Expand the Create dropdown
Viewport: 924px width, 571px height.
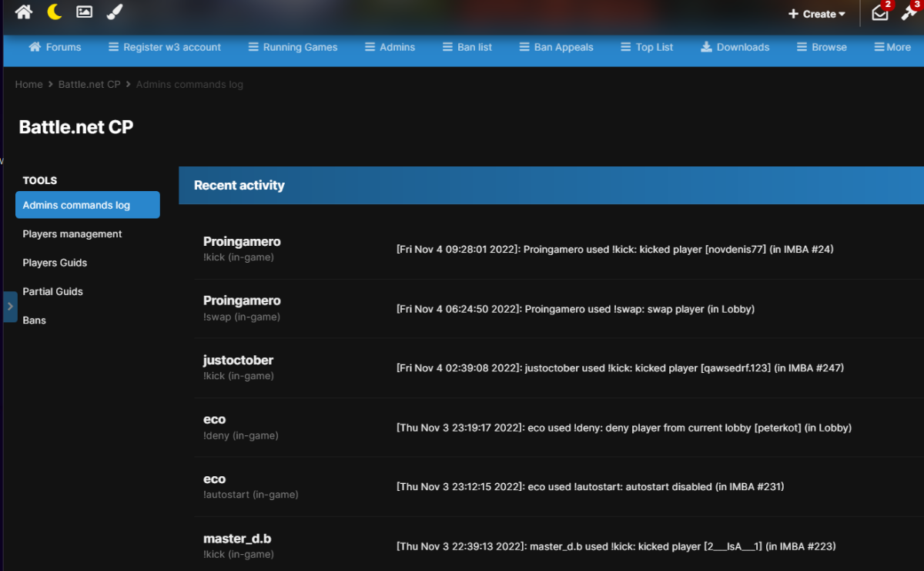(816, 14)
